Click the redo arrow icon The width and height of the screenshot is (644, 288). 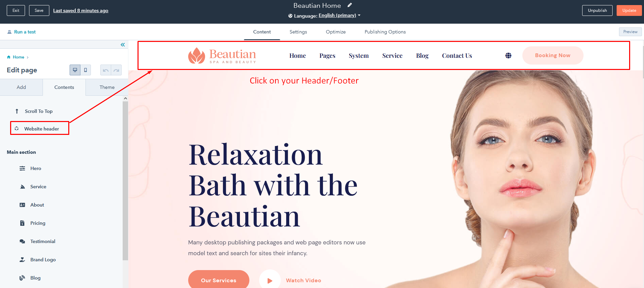point(116,70)
